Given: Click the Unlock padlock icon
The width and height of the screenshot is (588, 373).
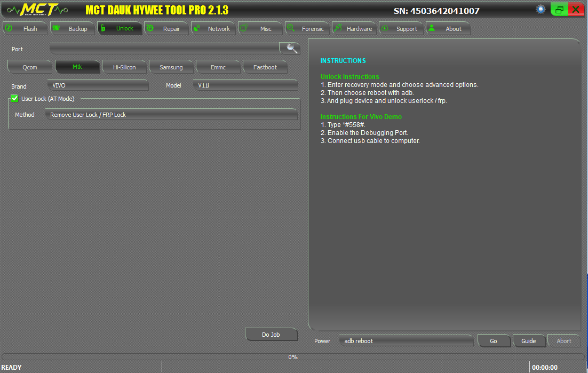Looking at the screenshot, I should (x=105, y=28).
